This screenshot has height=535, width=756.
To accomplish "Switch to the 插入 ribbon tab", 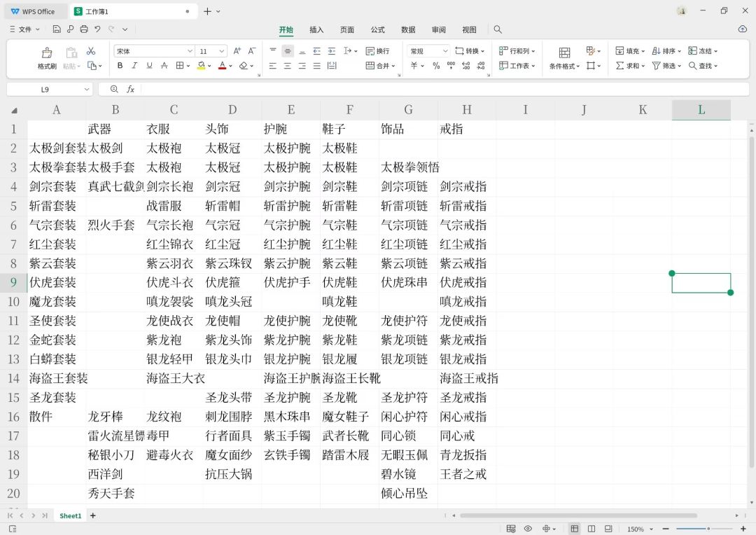I will click(316, 29).
